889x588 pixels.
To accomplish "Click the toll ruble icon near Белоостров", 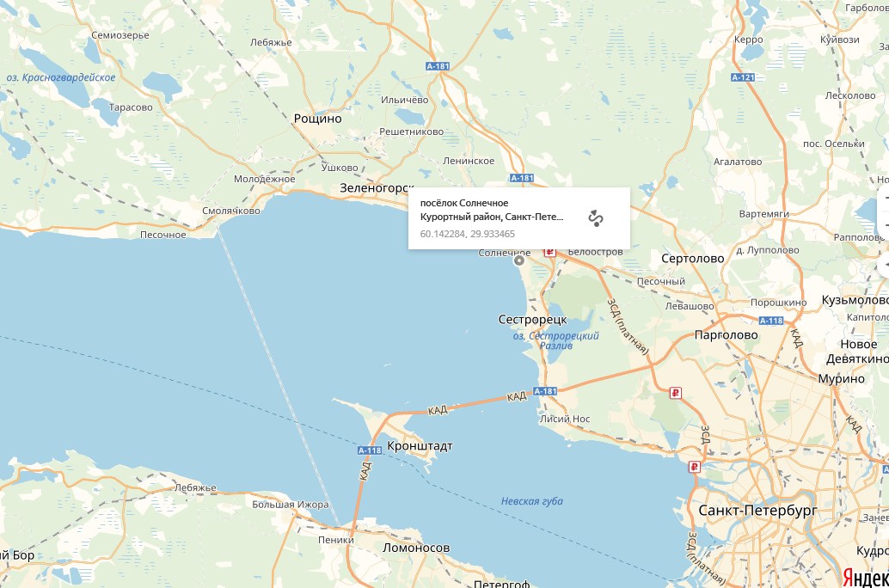I will point(549,252).
